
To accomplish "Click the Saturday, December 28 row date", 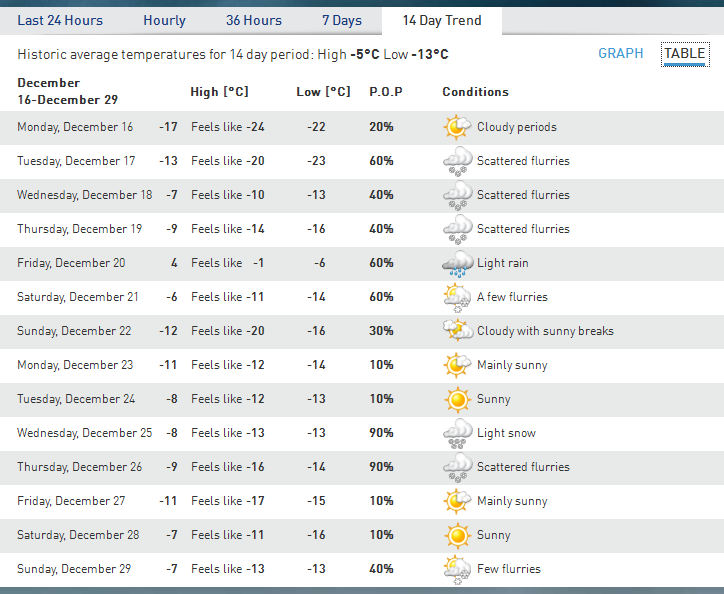I will pyautogui.click(x=78, y=535).
